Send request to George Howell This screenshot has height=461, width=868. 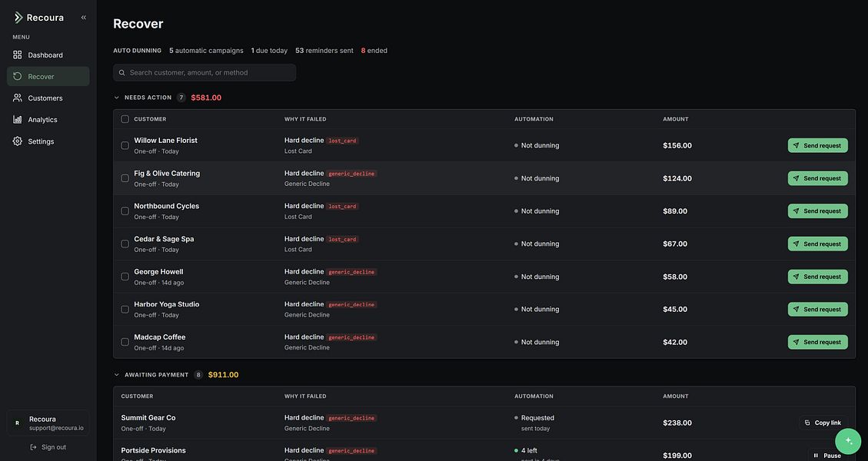point(817,276)
